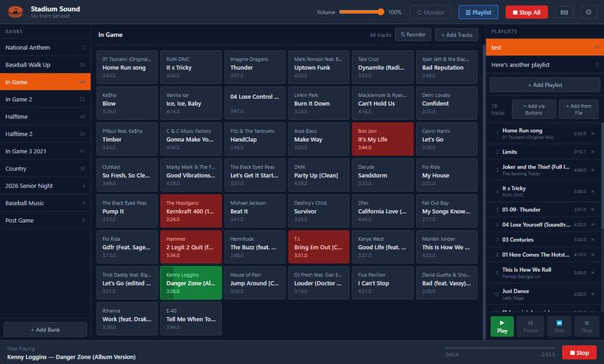Skip to next playlist track
Screen dimensions: 604x364
(559, 327)
